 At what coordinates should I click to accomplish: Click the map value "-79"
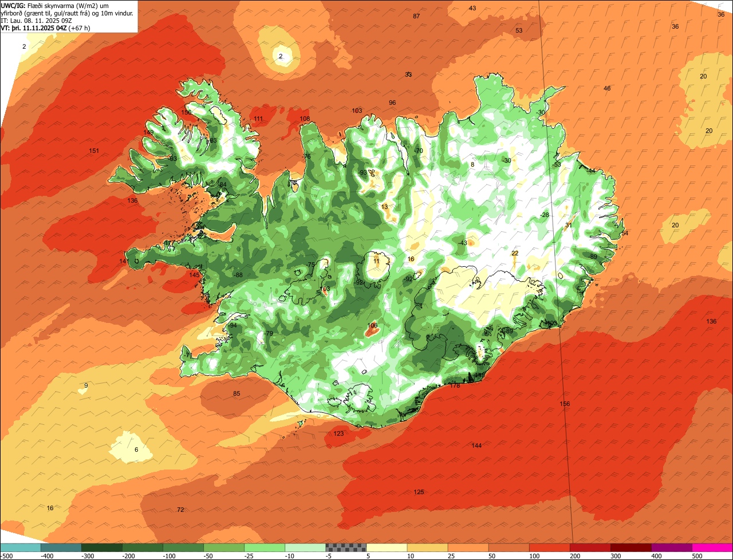269,333
